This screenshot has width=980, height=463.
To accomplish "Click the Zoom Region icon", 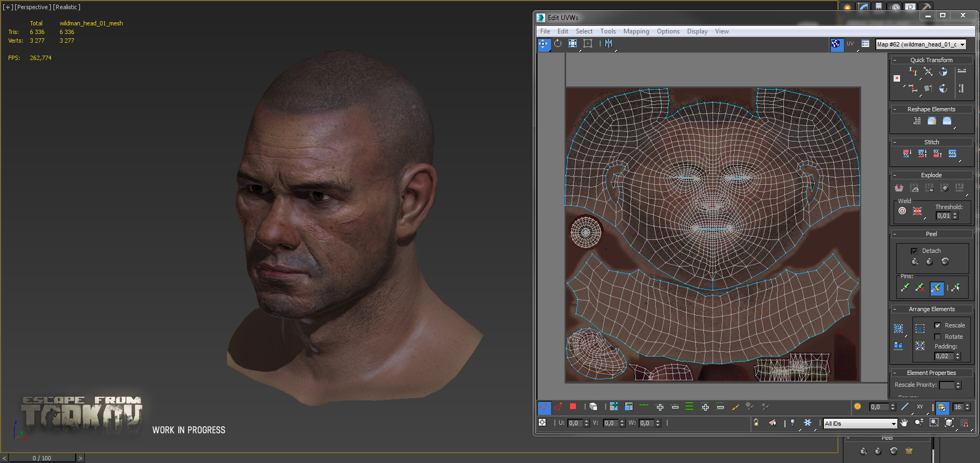I will point(934,422).
